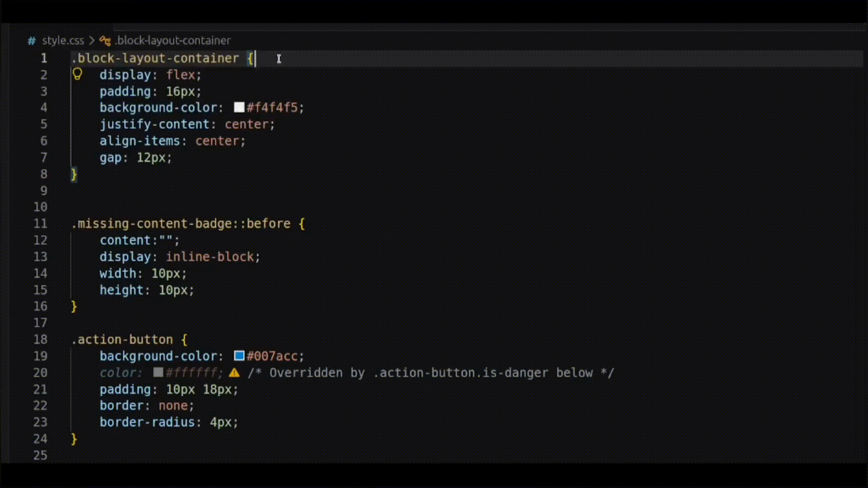The image size is (868, 488).
Task: Select .block-layout-container breadcrumb item
Action: tap(173, 41)
